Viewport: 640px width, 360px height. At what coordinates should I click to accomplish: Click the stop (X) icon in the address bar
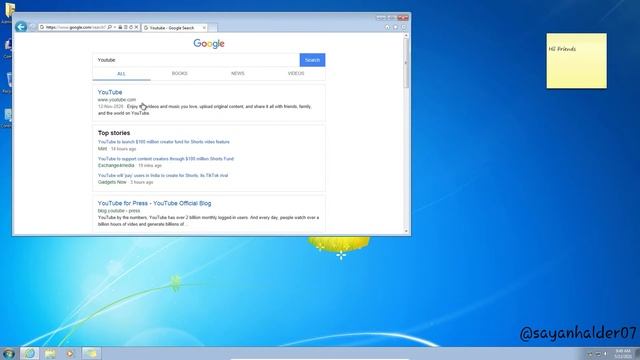pos(136,27)
